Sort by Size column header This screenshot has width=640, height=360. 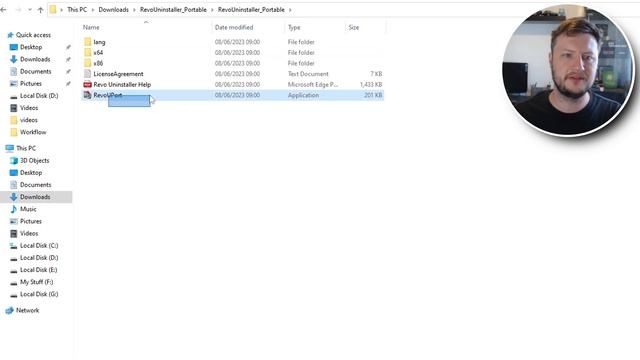354,27
